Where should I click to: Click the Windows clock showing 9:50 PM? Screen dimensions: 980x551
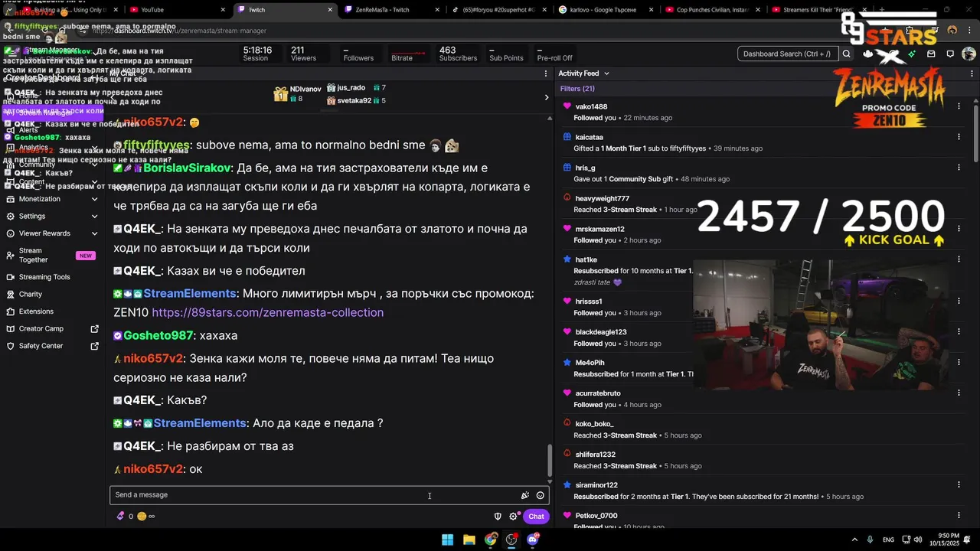click(943, 540)
